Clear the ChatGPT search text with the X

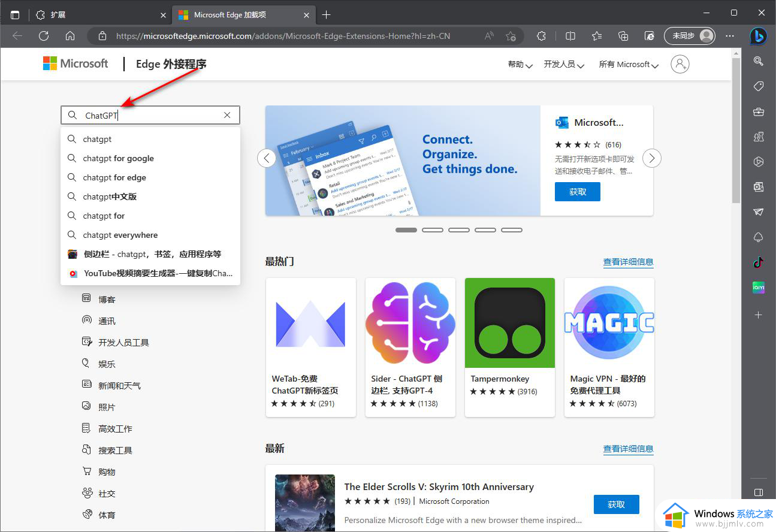coord(227,115)
